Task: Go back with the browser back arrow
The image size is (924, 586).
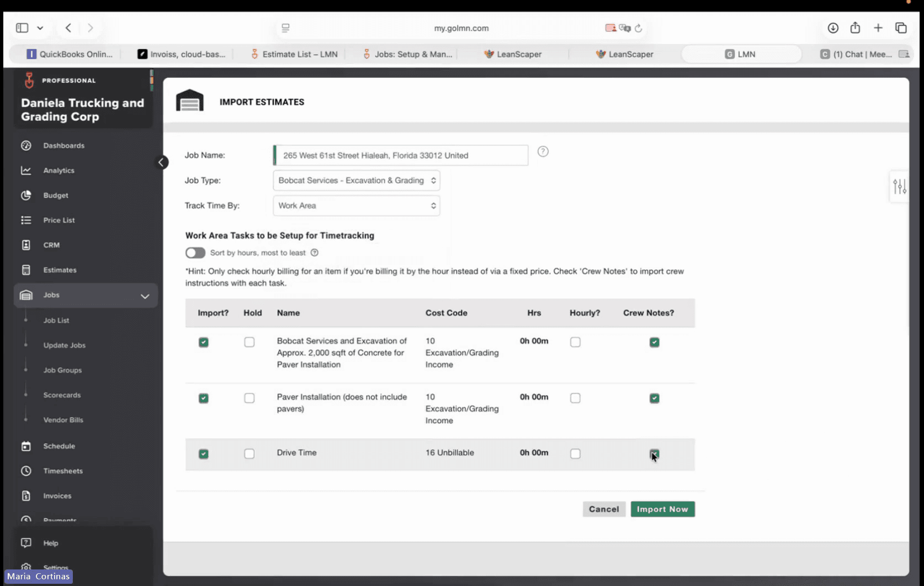Action: (x=68, y=28)
